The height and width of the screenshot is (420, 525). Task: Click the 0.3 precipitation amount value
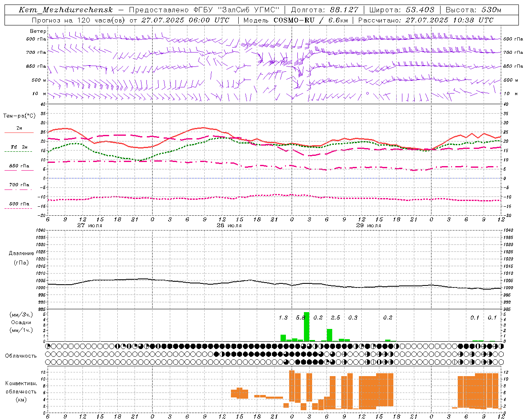tap(353, 318)
